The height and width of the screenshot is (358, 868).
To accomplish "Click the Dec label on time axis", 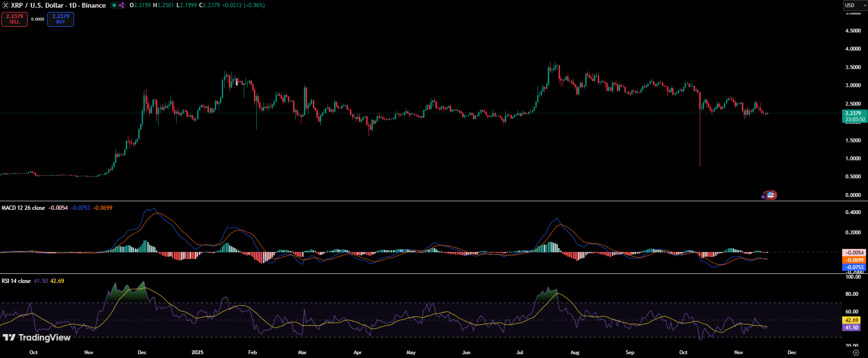I will (792, 352).
